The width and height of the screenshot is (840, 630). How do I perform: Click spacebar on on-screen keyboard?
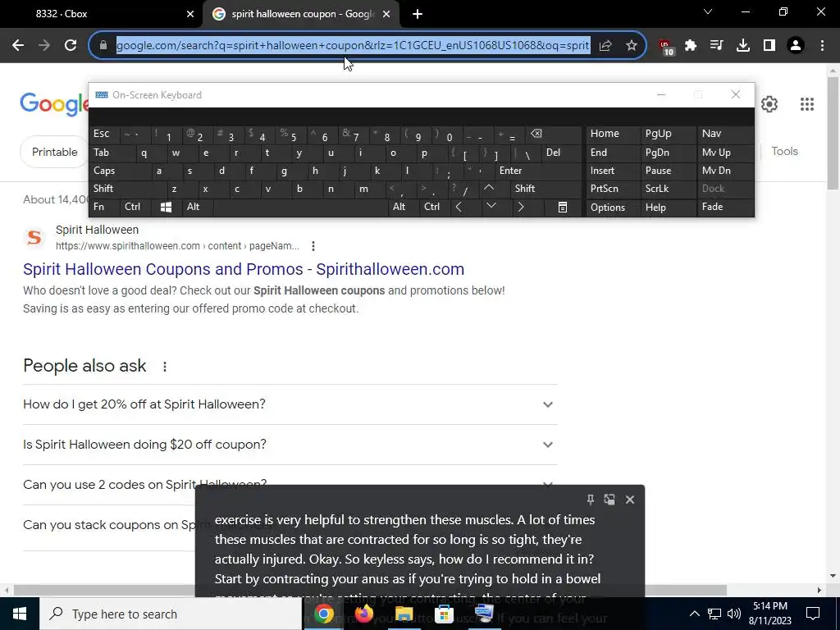point(300,207)
